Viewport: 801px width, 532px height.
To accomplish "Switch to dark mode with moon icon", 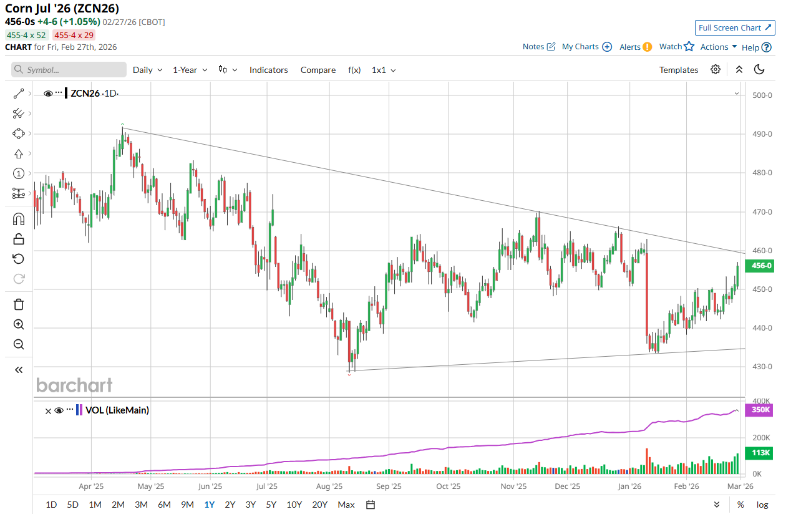I will point(759,70).
